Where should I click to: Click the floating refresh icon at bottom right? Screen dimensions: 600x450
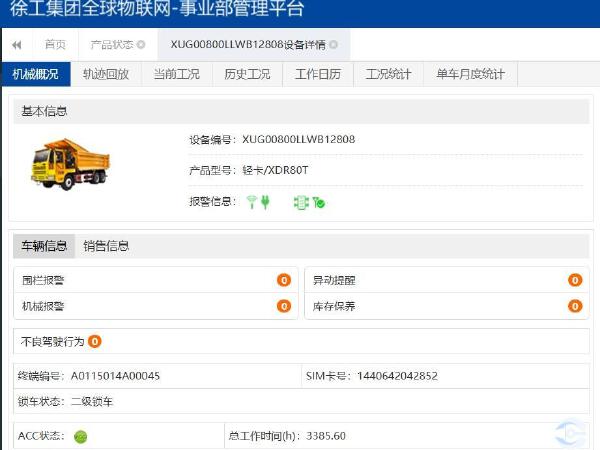pos(570,434)
